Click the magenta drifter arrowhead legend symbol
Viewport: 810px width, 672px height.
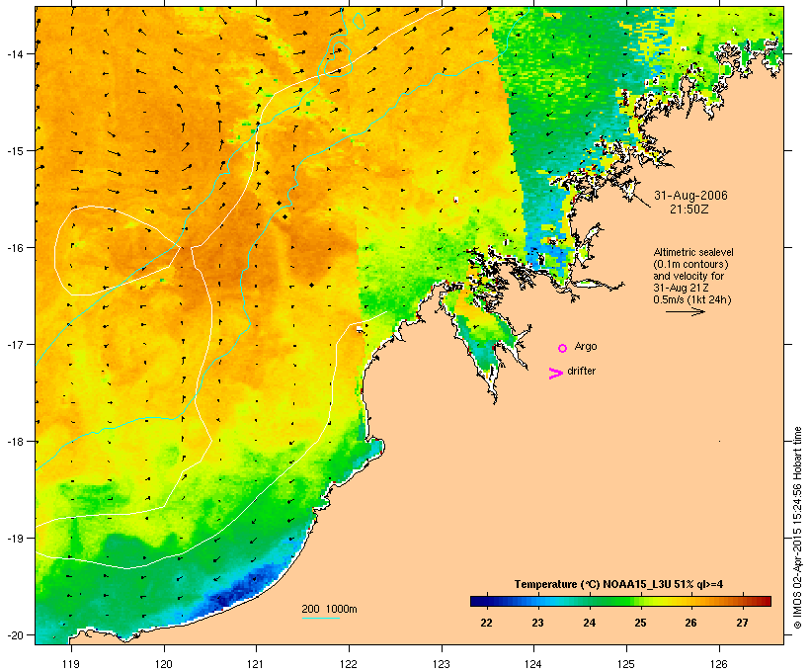556,374
